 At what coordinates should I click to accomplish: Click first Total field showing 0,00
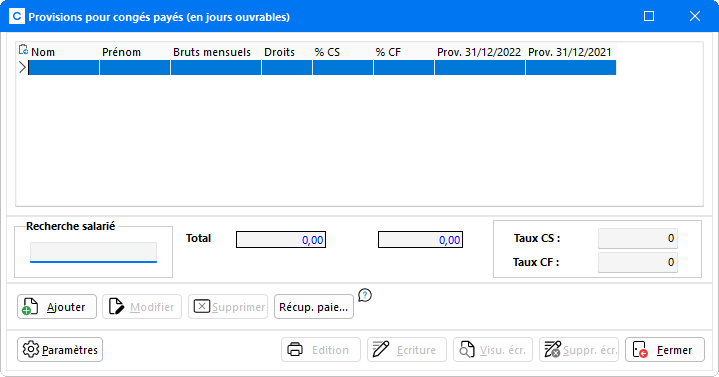pos(281,239)
